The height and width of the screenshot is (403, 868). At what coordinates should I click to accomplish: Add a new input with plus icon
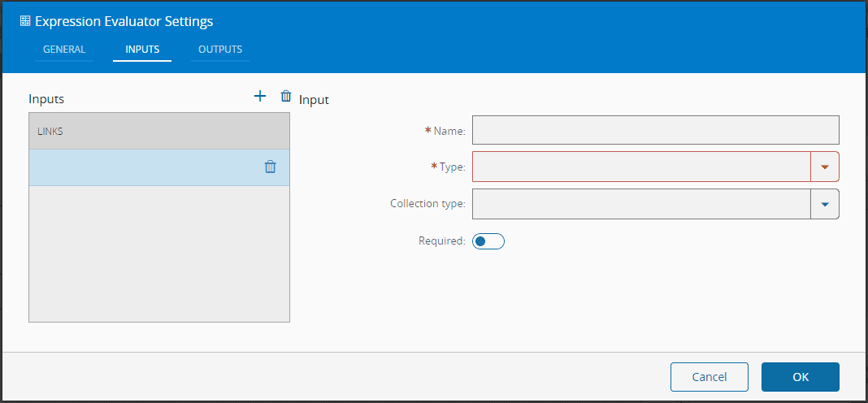260,96
